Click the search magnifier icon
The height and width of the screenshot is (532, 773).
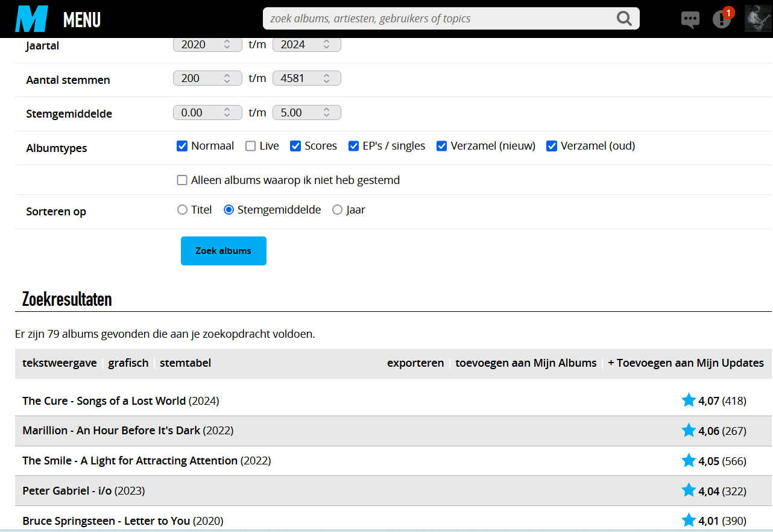click(x=625, y=19)
